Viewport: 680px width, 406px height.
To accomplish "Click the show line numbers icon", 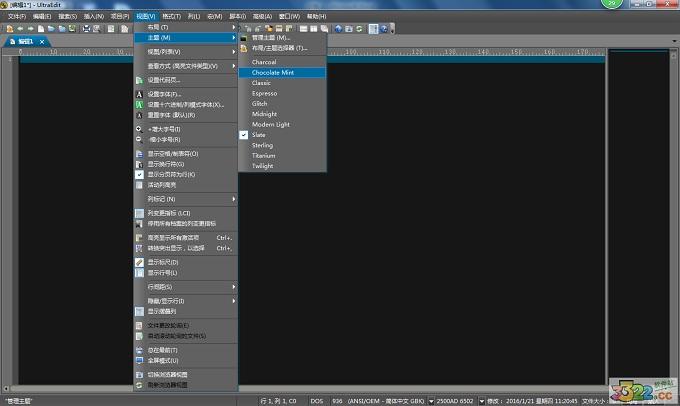I will [139, 273].
